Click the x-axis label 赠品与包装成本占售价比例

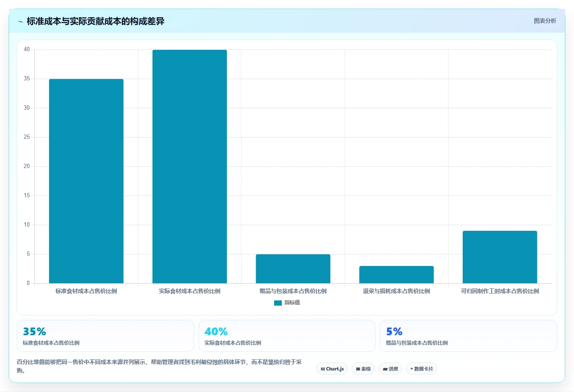[293, 291]
